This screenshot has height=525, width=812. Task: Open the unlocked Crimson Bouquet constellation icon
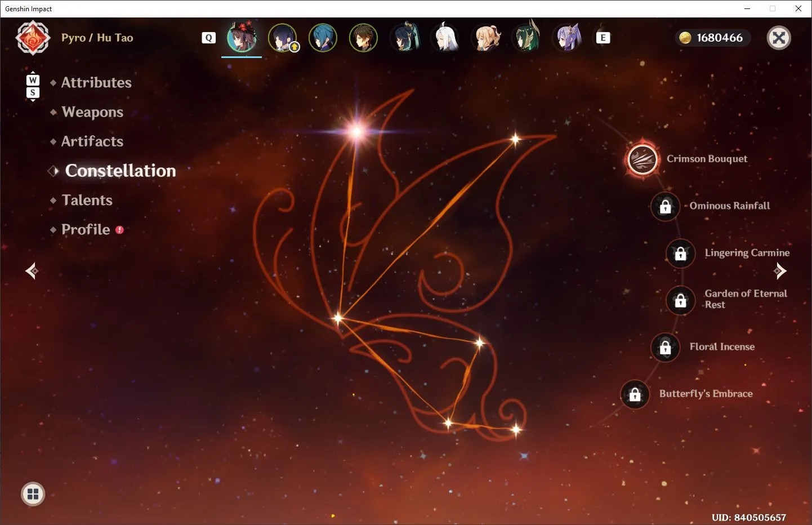pyautogui.click(x=643, y=159)
